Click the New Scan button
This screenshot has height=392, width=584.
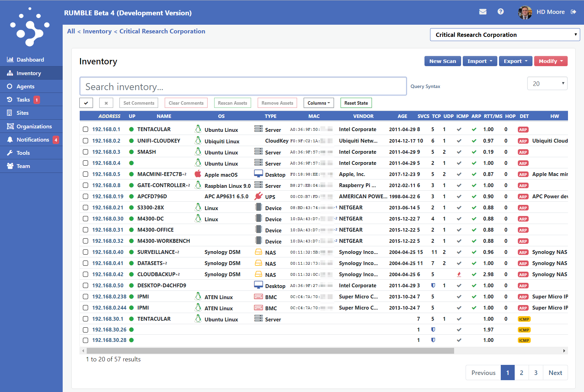443,61
